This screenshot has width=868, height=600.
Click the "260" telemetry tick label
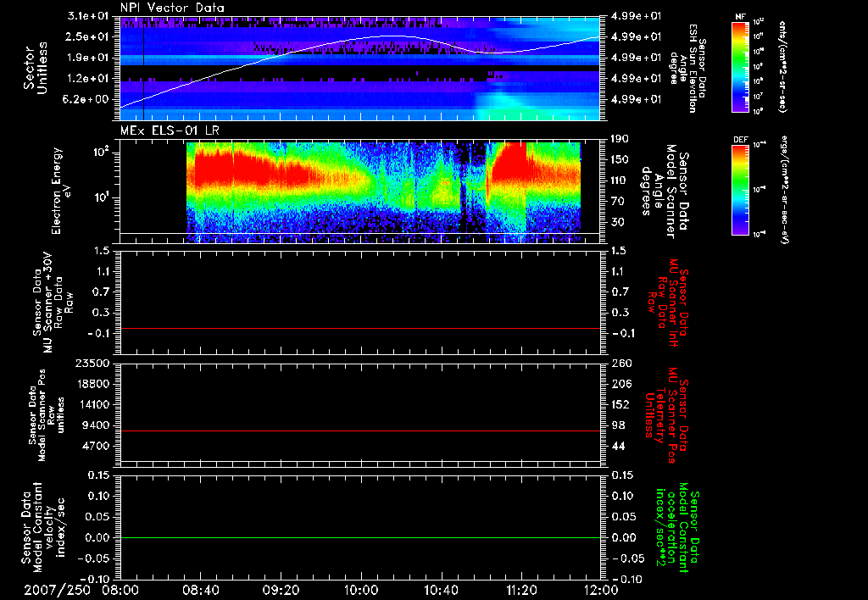pos(620,363)
